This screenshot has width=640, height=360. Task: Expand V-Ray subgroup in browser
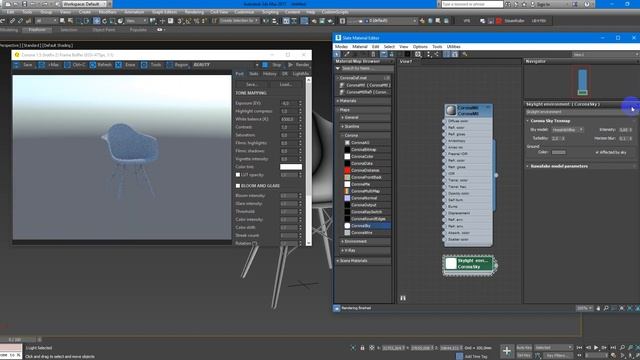tap(365, 250)
